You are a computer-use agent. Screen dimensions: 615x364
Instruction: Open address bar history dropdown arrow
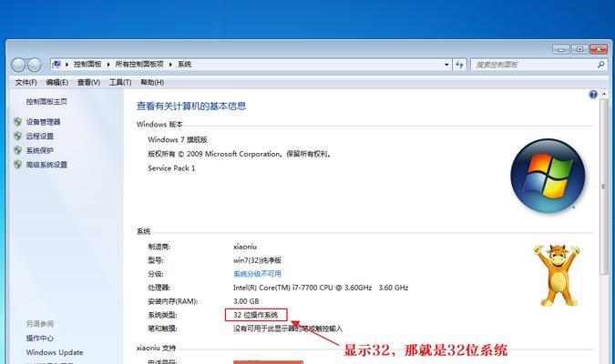coord(446,65)
